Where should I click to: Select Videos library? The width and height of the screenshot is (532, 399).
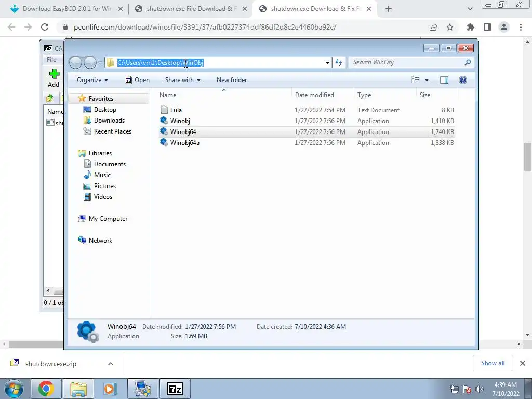point(103,196)
